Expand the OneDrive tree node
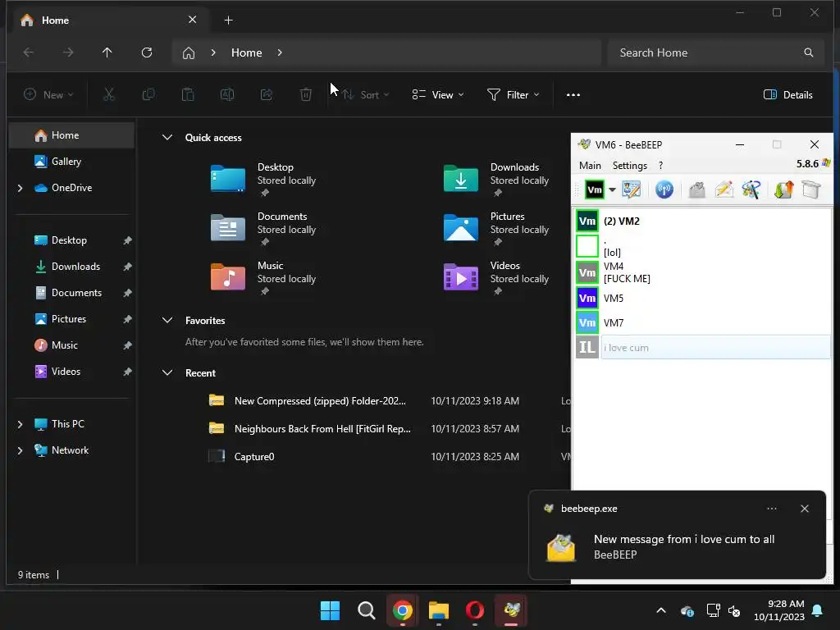This screenshot has height=630, width=840. coord(20,188)
